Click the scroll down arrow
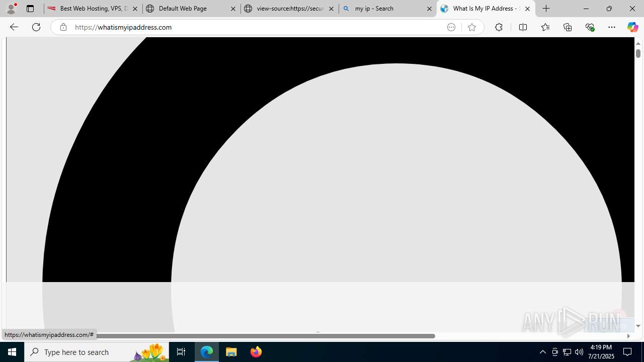644x362 pixels. pyautogui.click(x=638, y=326)
